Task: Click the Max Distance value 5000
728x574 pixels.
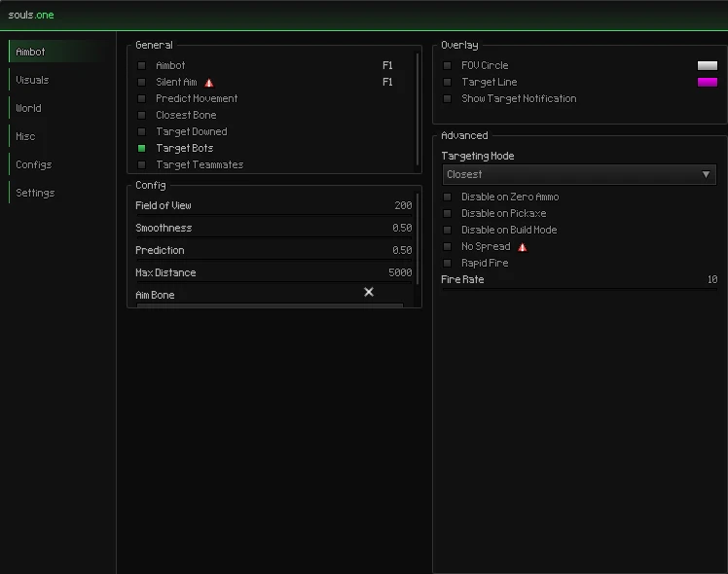Action: [x=400, y=272]
